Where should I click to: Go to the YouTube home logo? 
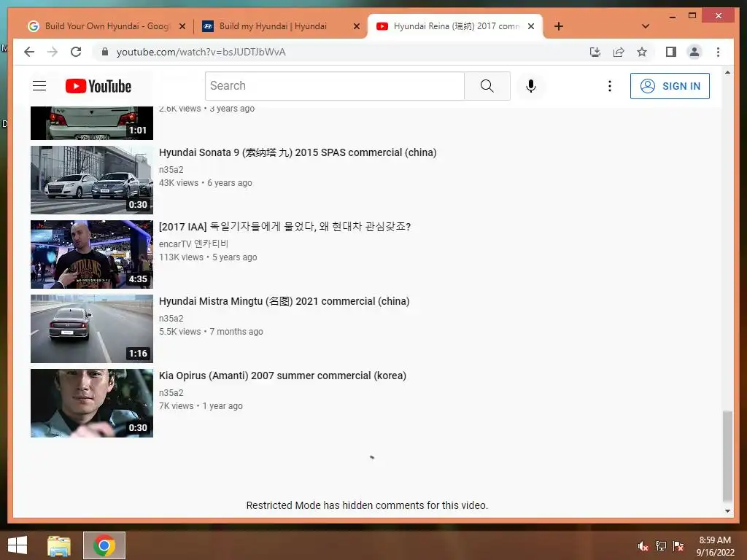pyautogui.click(x=98, y=86)
